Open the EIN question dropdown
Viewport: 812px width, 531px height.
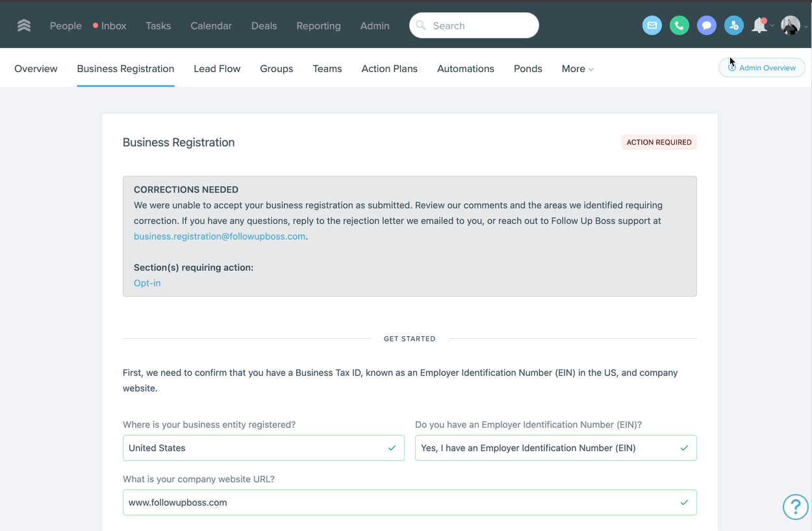[x=556, y=448]
